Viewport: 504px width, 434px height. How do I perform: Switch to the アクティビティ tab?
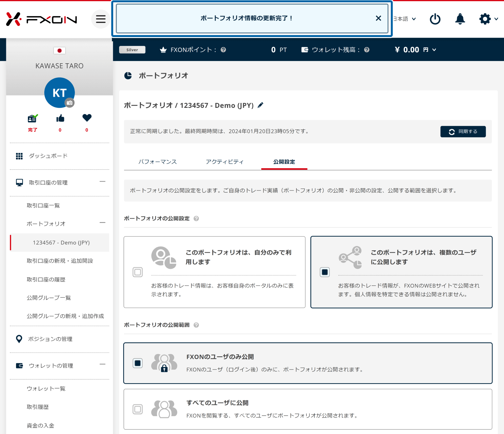click(225, 162)
